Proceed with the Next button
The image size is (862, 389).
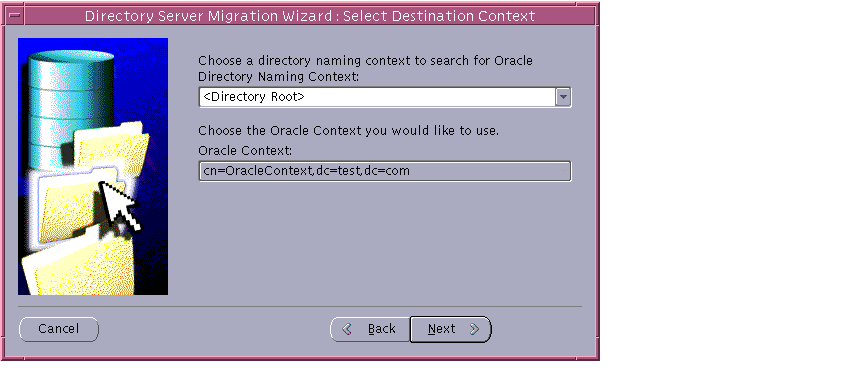450,329
